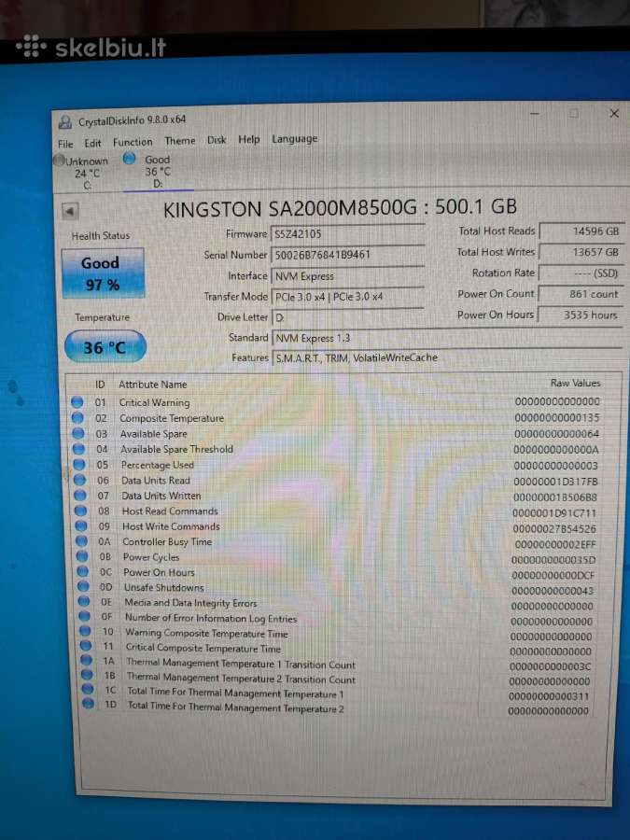Image resolution: width=630 pixels, height=840 pixels.
Task: Open the Function menu
Action: point(133,142)
